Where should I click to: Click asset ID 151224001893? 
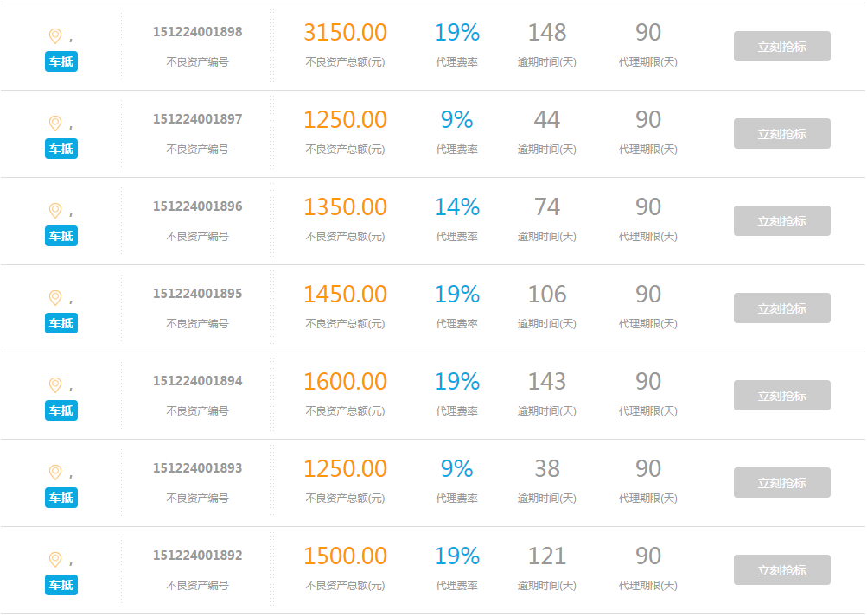pos(198,468)
